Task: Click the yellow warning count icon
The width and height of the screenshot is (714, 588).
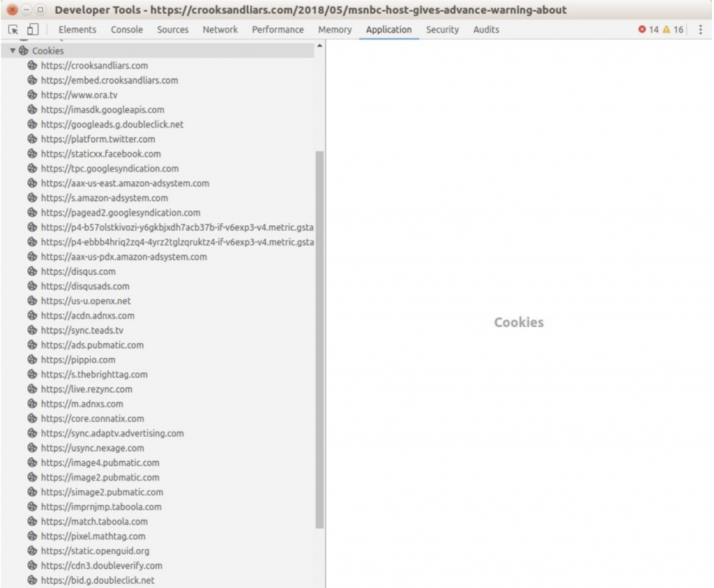Action: pyautogui.click(x=666, y=29)
